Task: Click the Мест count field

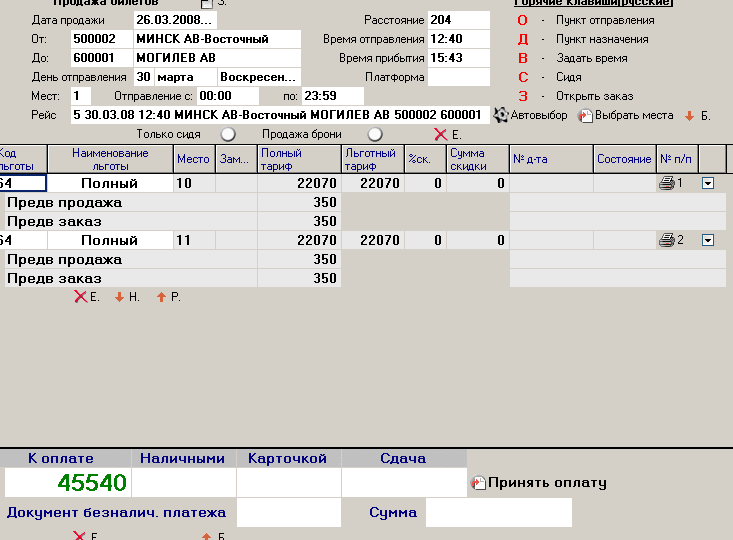Action: (x=81, y=96)
